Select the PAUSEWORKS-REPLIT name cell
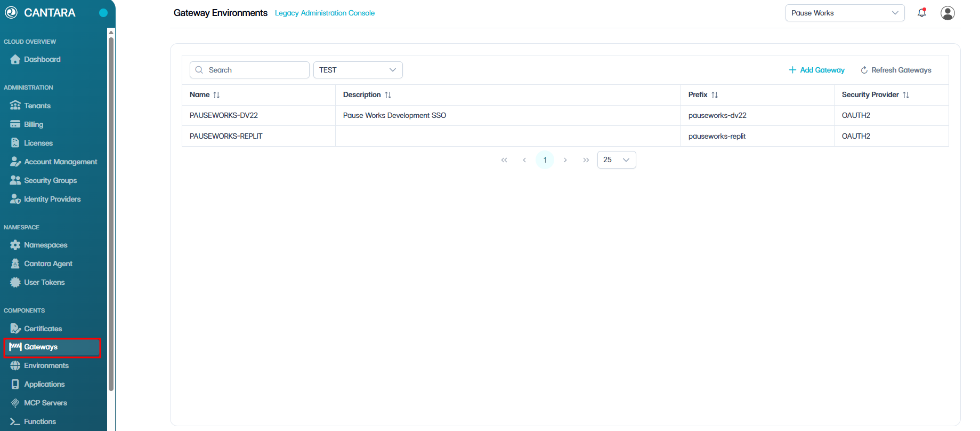Screen dimensions: 980x431 pos(258,136)
